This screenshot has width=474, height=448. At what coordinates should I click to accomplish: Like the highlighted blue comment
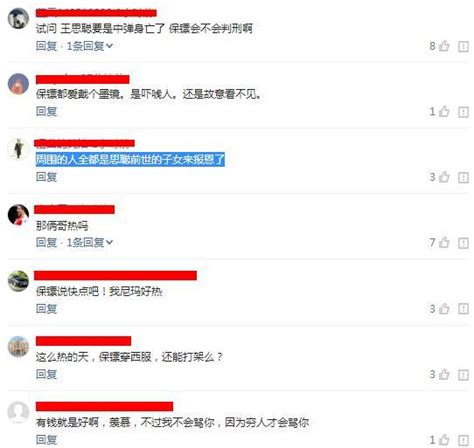[444, 177]
